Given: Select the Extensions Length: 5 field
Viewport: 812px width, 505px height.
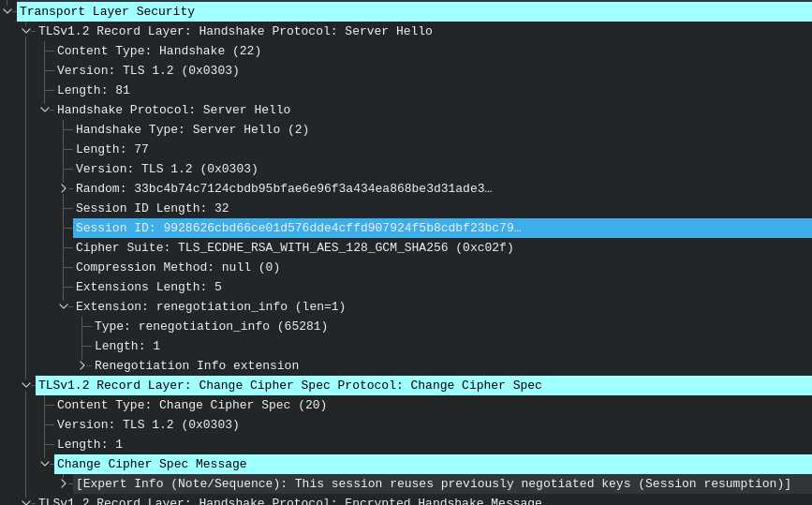Looking at the screenshot, I should tap(148, 287).
